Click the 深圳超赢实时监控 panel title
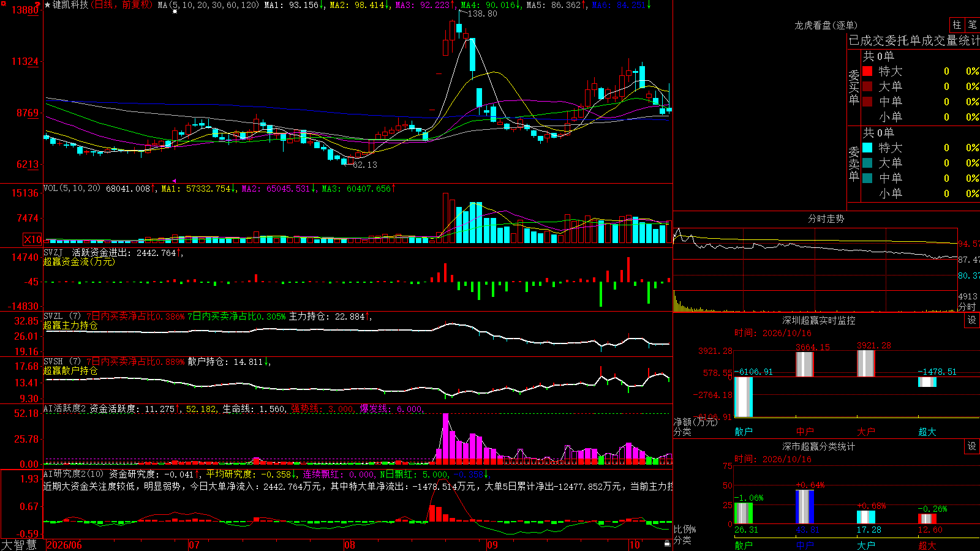 [x=818, y=320]
